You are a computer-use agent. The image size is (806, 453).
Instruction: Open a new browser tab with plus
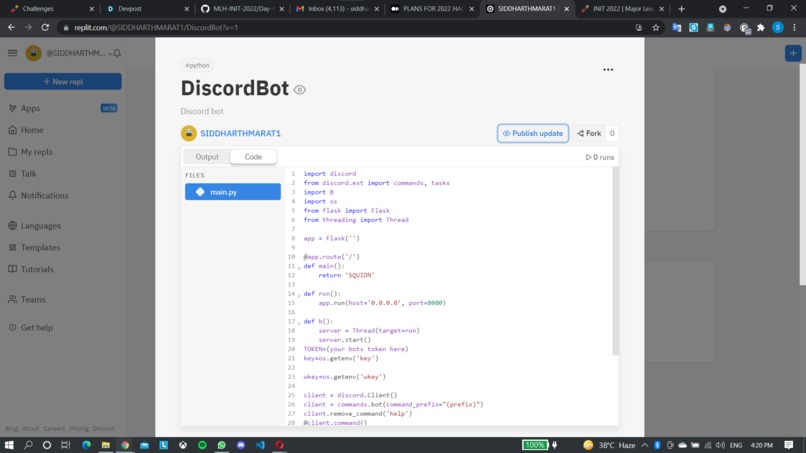(682, 9)
